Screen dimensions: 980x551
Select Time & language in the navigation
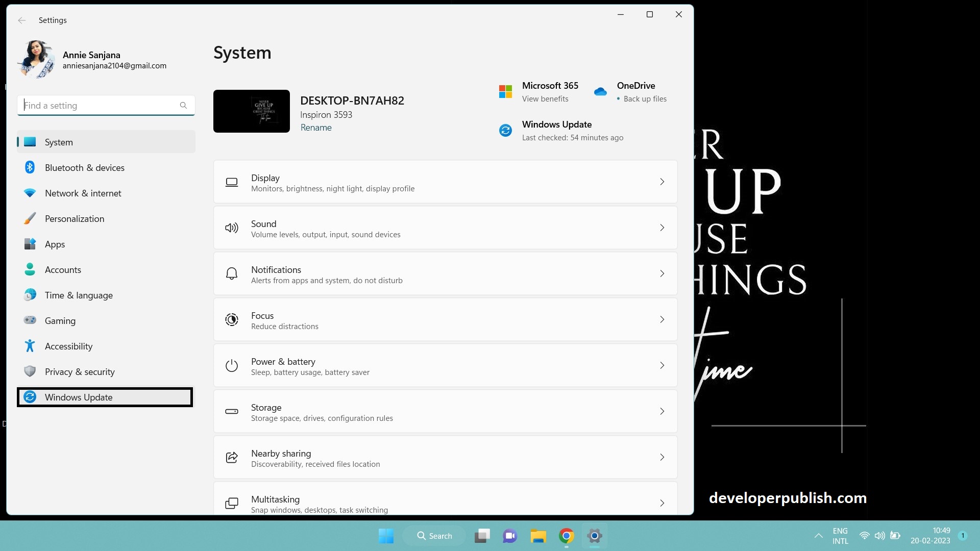point(79,295)
